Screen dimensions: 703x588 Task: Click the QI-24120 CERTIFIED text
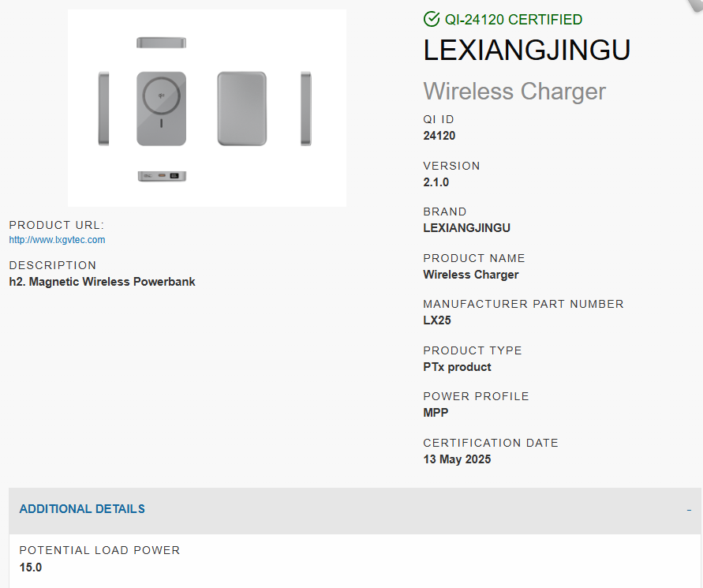pos(514,19)
